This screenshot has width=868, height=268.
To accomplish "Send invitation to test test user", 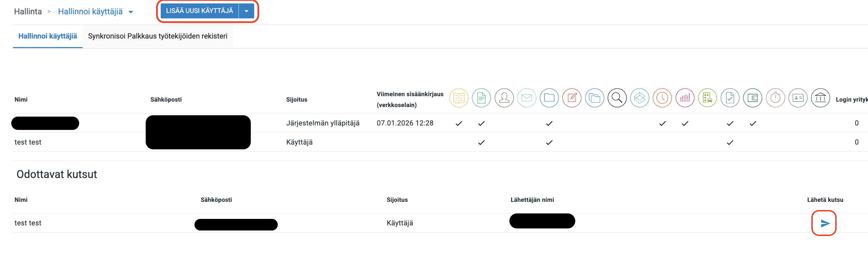I will (824, 223).
